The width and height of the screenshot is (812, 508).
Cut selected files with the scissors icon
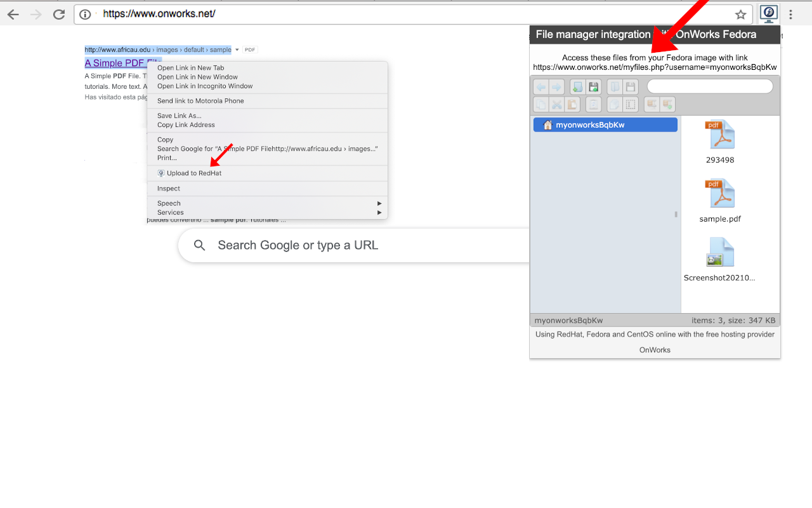pos(556,104)
